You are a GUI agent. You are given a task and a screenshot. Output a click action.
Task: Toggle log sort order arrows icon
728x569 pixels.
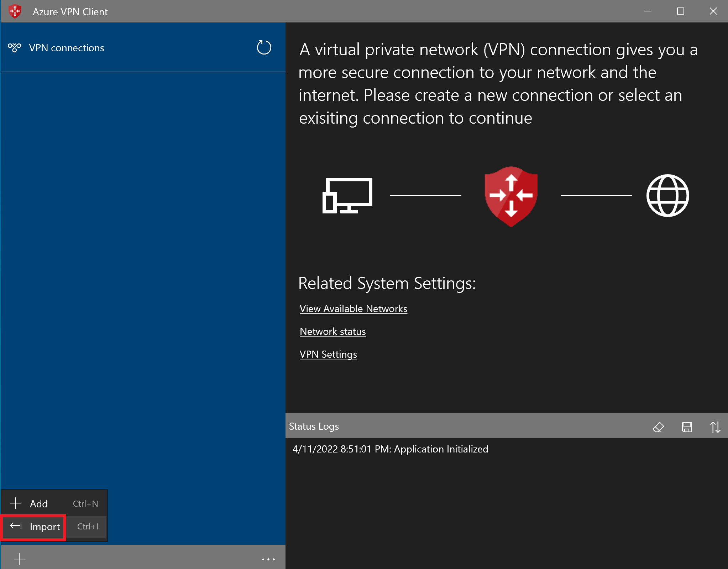[x=715, y=426]
